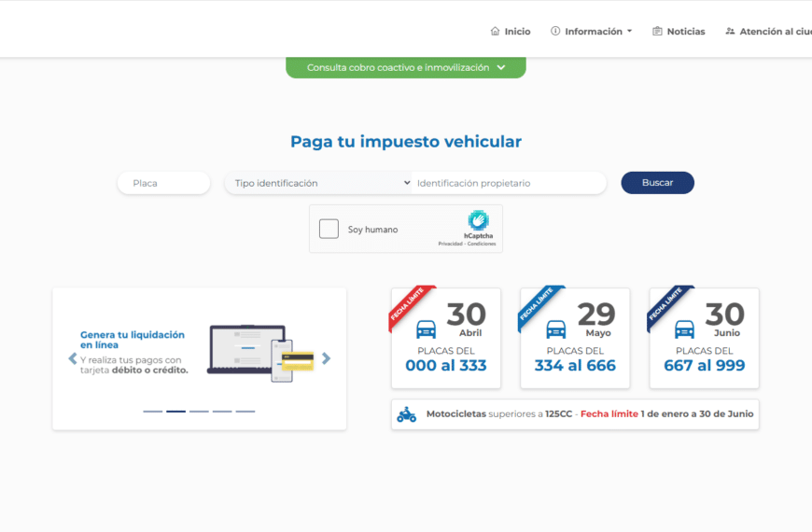Click the Identificación propietario field

509,183
